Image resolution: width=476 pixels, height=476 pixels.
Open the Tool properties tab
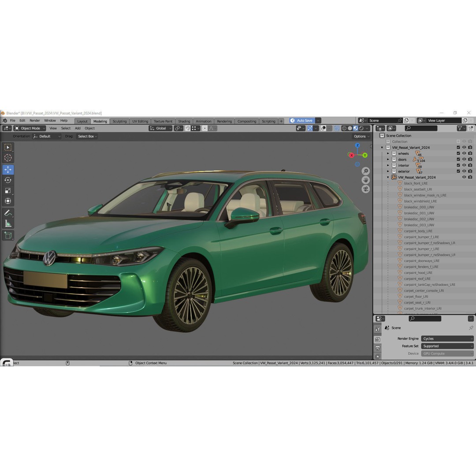coord(377,329)
